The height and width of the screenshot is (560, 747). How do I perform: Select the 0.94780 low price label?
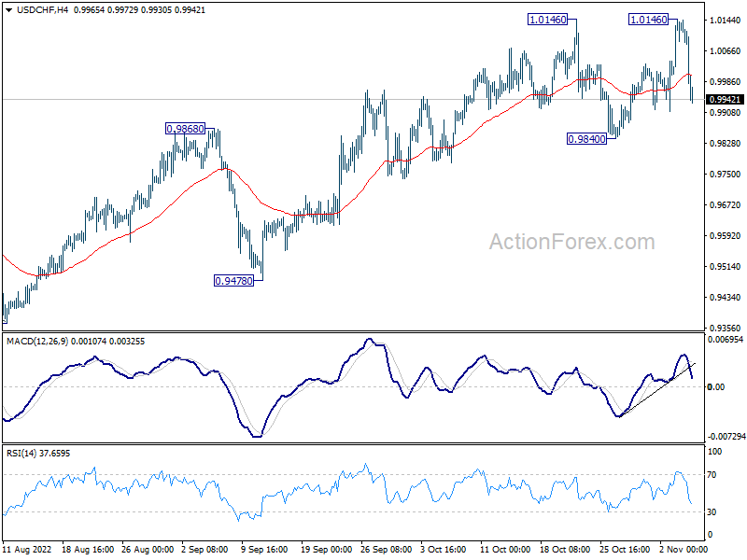click(234, 281)
